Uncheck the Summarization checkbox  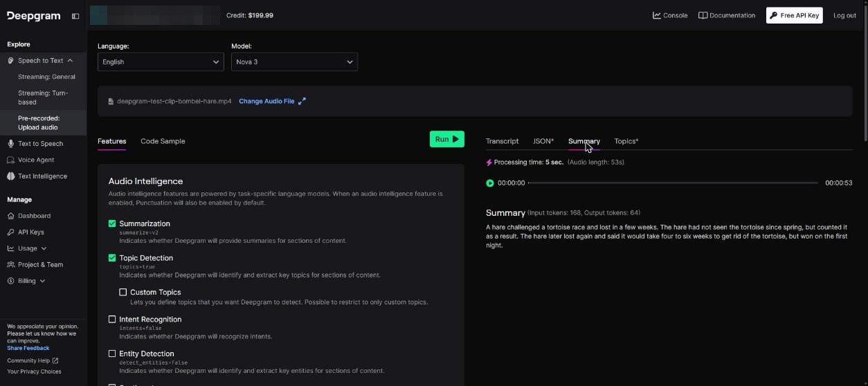point(112,223)
